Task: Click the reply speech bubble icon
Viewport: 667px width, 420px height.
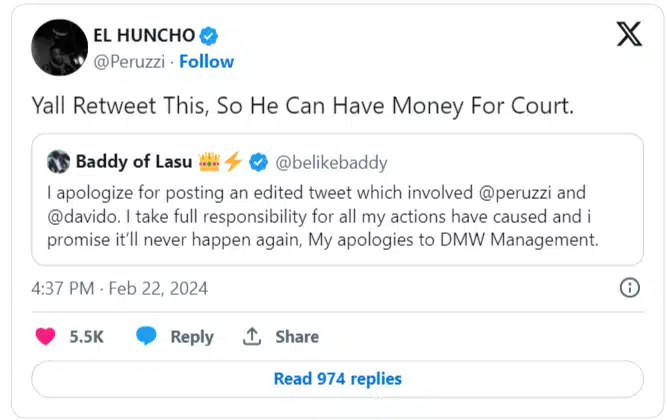Action: (147, 336)
